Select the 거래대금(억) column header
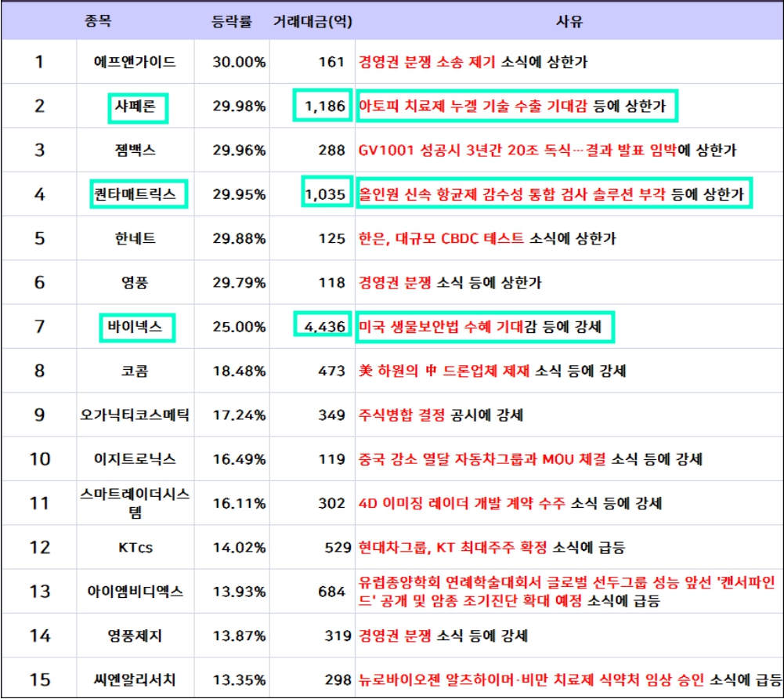The height and width of the screenshot is (699, 784). point(313,21)
